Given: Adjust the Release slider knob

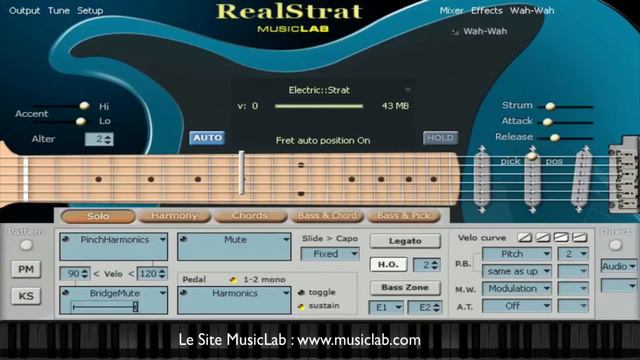Looking at the screenshot, I should point(555,138).
